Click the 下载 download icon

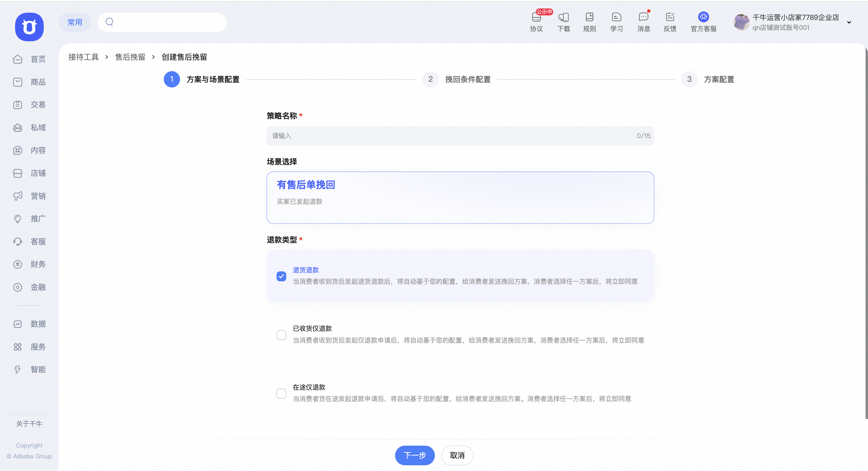(563, 22)
